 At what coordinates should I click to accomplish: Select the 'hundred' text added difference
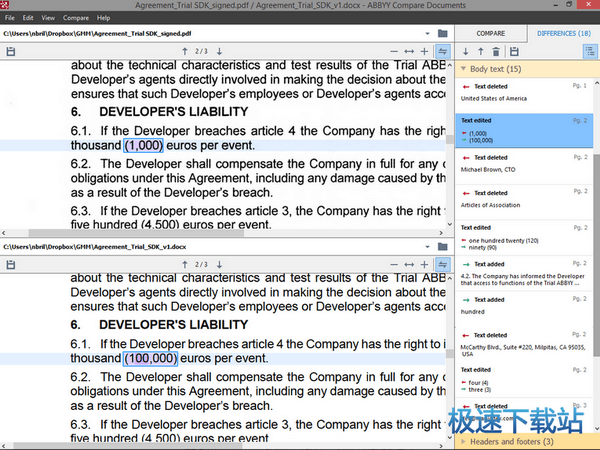tap(524, 308)
